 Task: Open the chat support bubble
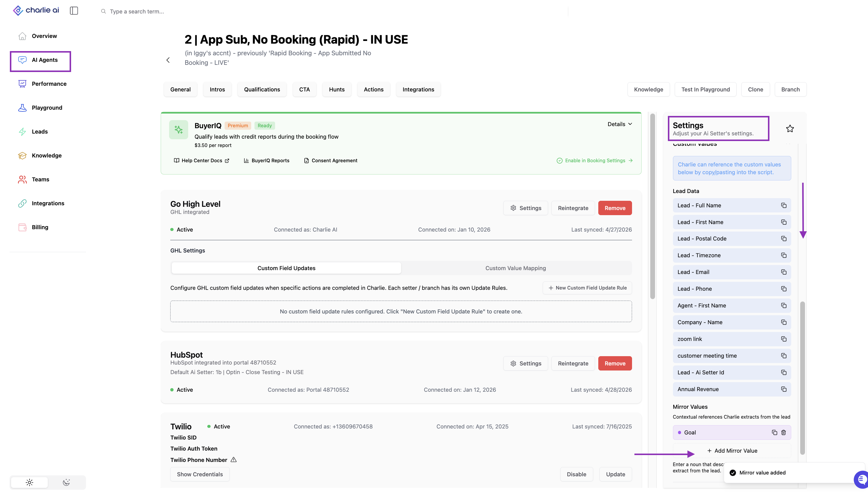click(x=862, y=479)
